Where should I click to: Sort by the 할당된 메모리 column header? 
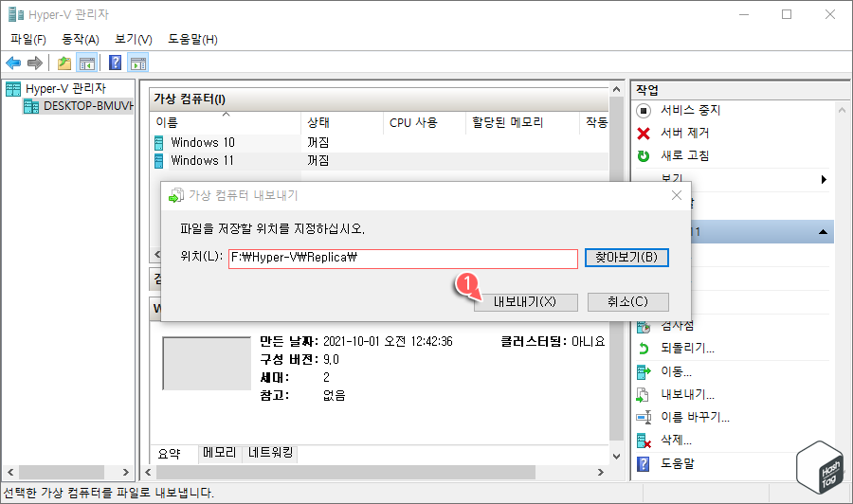pos(523,123)
